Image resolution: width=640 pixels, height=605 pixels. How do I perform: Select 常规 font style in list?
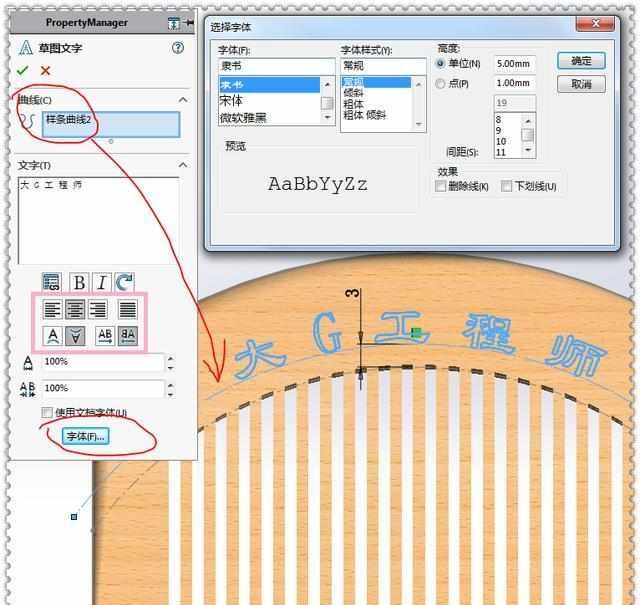[x=376, y=82]
